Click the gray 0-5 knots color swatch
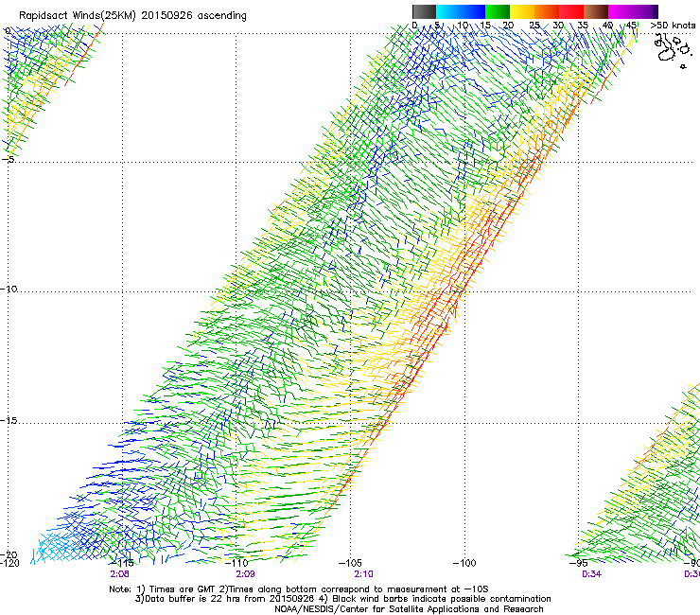The image size is (700, 615). [x=424, y=11]
